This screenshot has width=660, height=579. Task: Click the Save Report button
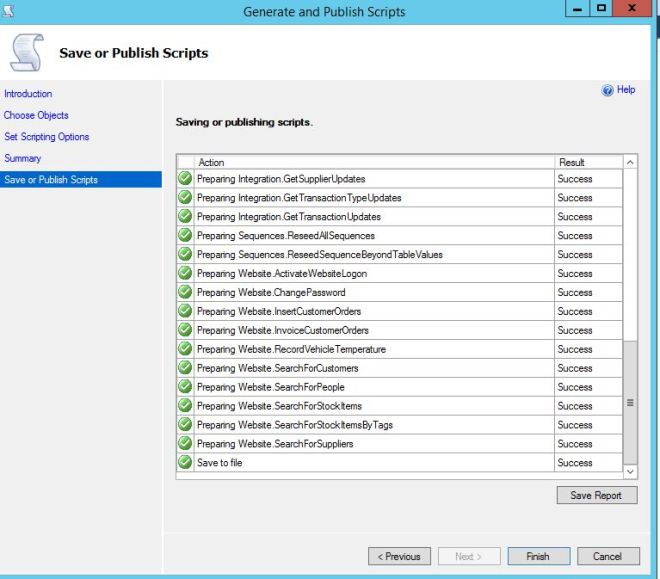coord(596,496)
